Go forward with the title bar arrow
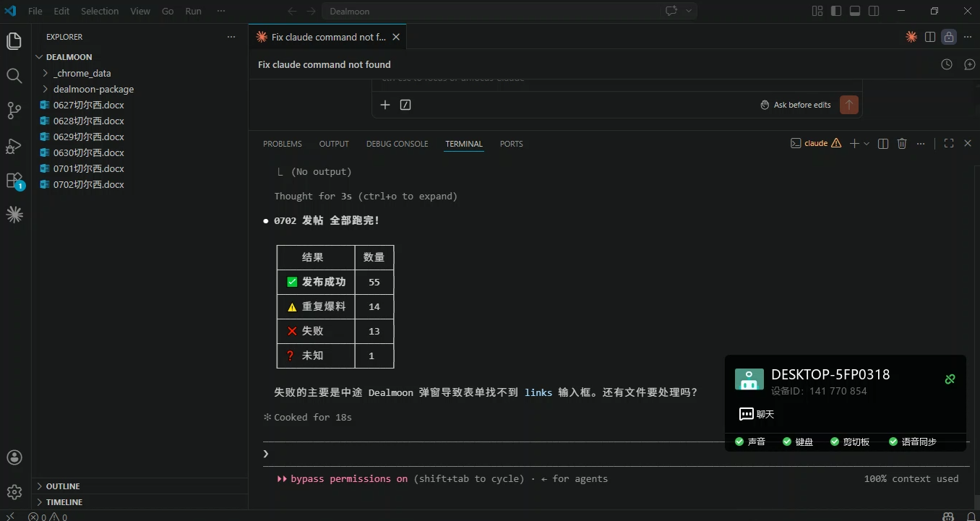 (x=311, y=11)
